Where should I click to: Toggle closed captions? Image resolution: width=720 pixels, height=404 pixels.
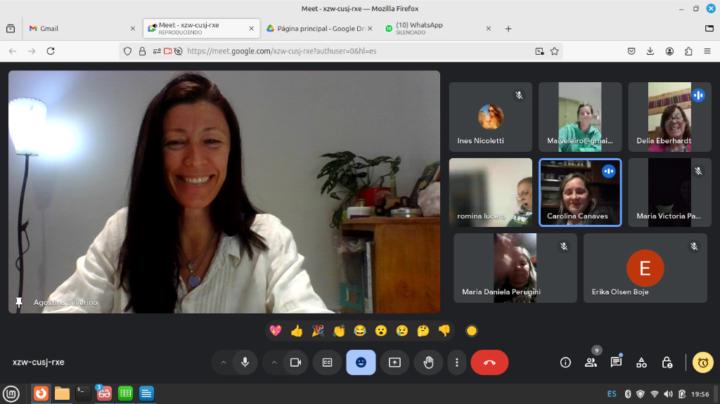327,362
